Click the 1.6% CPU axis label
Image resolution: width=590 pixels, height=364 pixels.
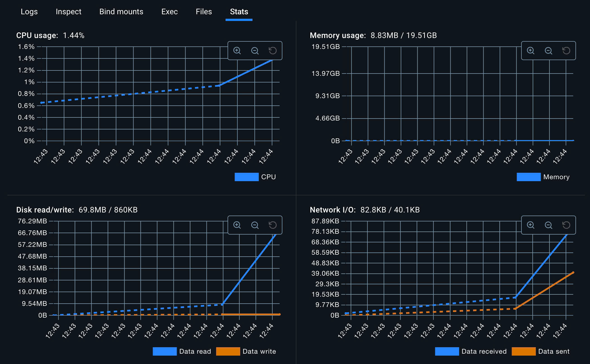point(26,47)
